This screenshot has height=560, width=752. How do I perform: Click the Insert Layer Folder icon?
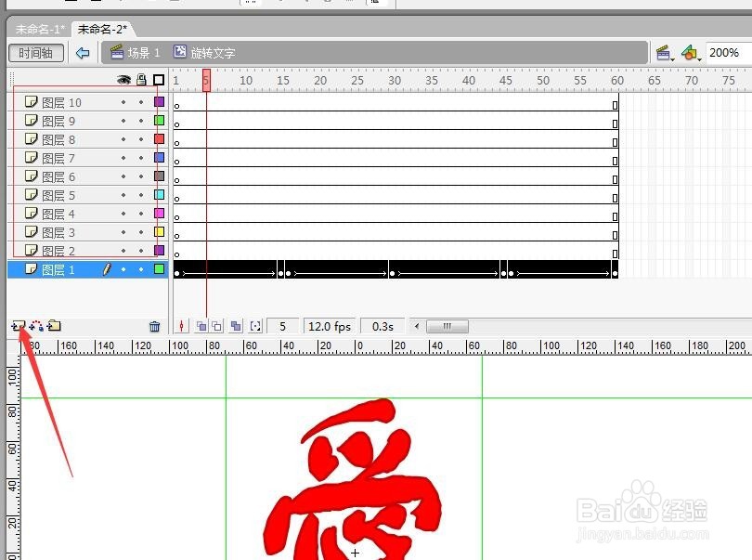[53, 326]
